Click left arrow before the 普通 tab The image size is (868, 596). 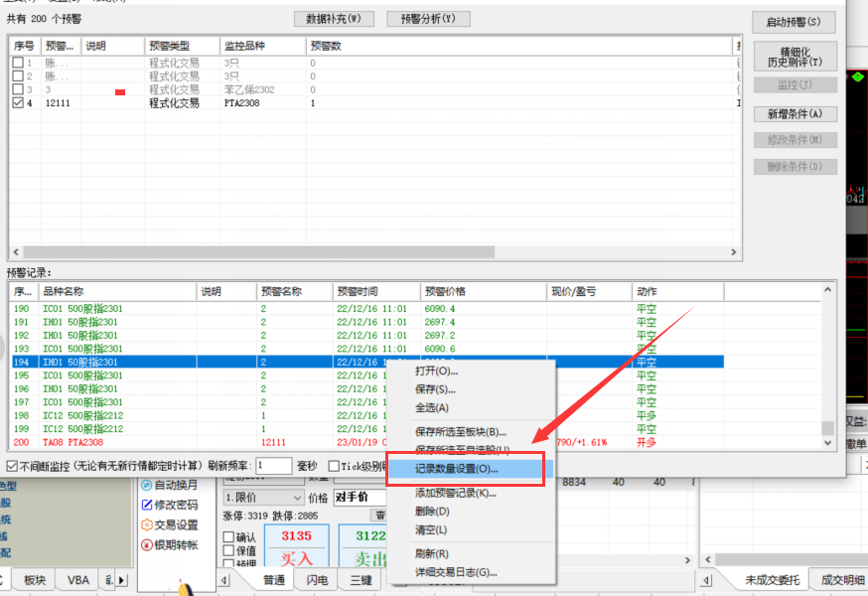[x=224, y=580]
